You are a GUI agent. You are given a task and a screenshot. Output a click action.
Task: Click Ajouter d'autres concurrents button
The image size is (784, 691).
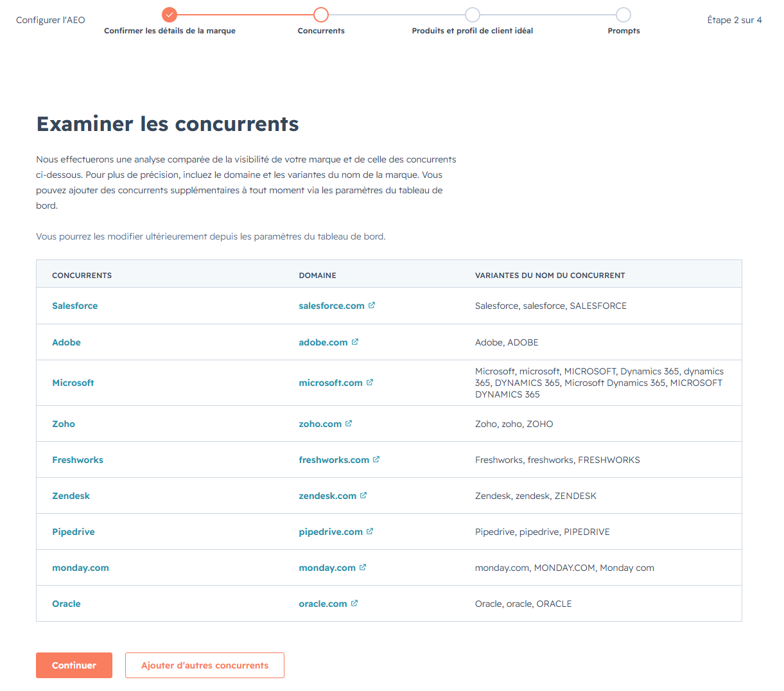point(205,665)
